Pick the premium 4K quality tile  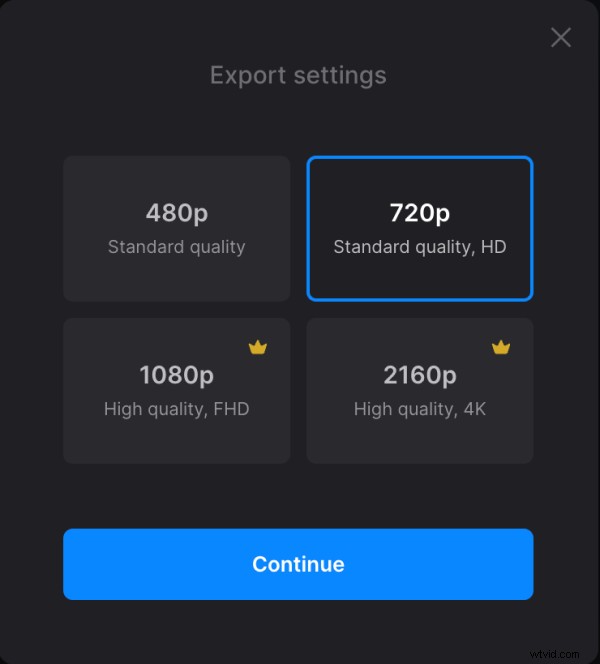pyautogui.click(x=420, y=390)
